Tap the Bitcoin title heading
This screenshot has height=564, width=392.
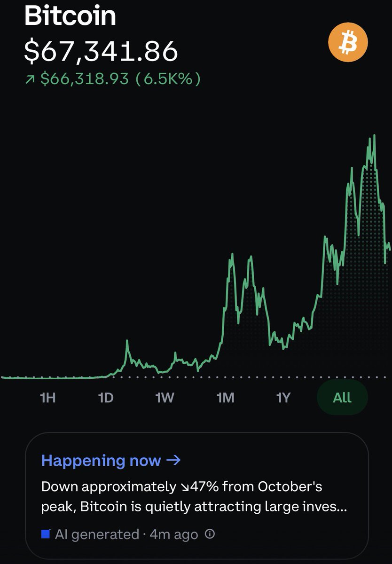[x=70, y=16]
